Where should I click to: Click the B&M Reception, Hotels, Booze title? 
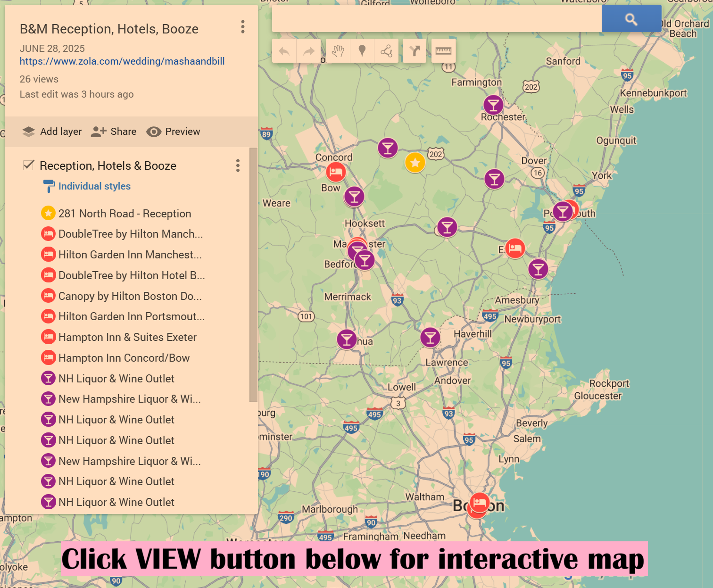pos(109,29)
